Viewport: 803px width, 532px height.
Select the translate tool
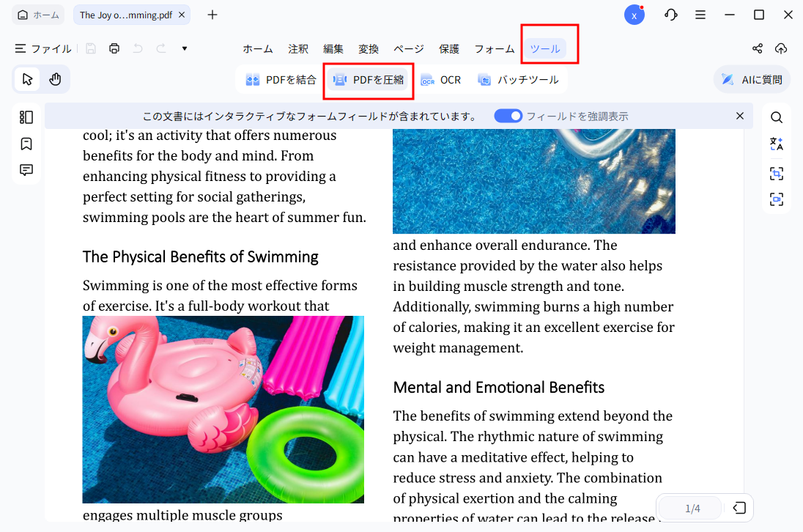(x=777, y=144)
